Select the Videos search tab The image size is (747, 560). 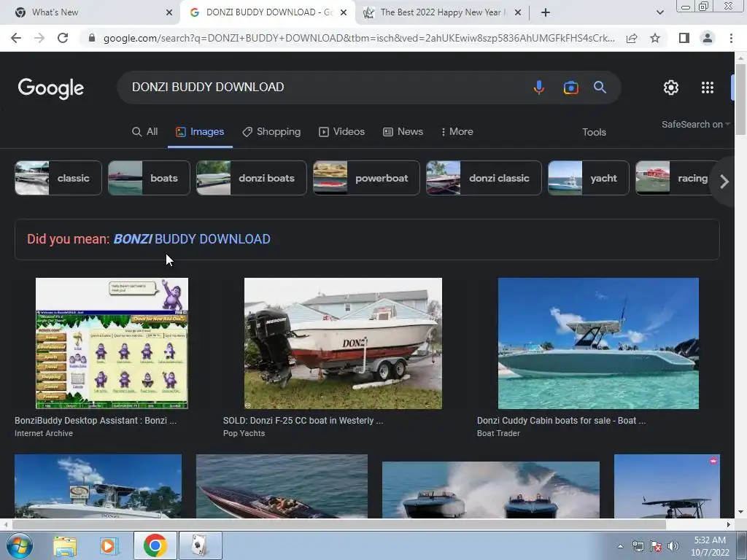pyautogui.click(x=341, y=132)
